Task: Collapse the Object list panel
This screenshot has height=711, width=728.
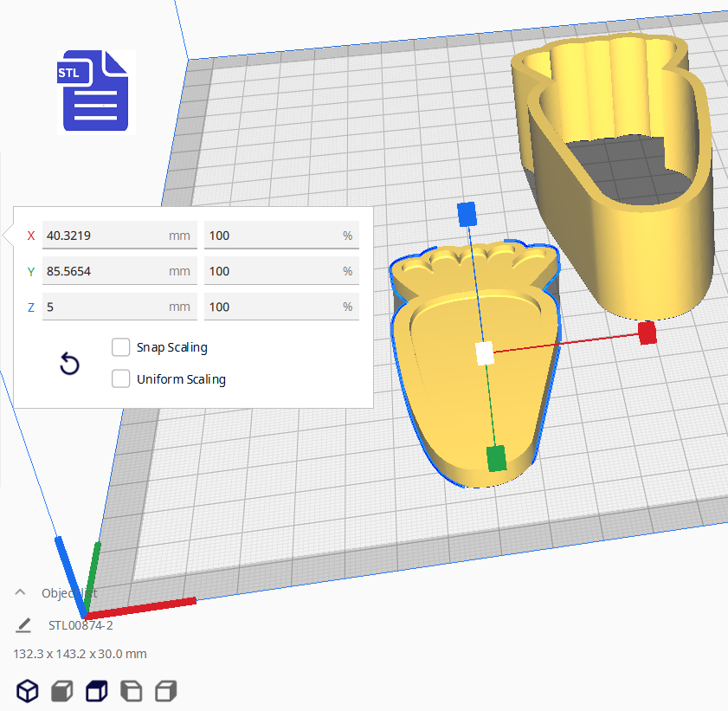Action: click(20, 593)
